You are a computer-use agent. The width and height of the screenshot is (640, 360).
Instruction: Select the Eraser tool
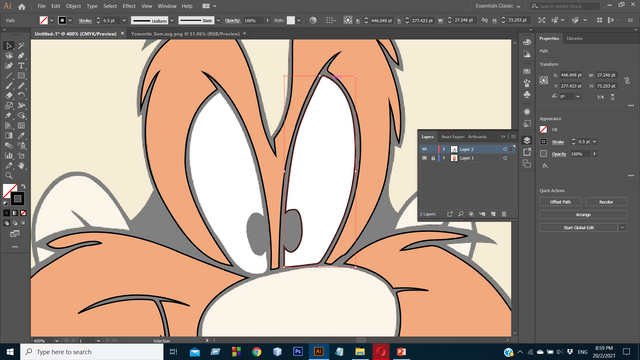coord(9,96)
